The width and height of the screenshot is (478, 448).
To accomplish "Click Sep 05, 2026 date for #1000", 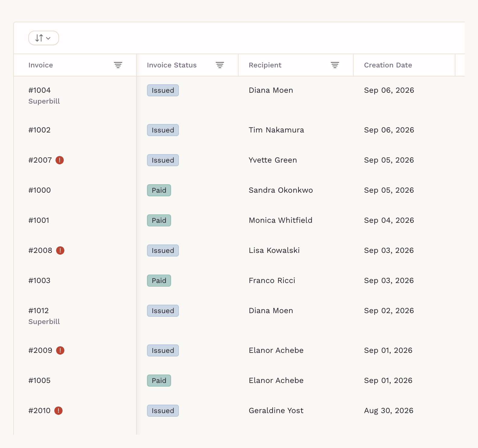I will 389,190.
